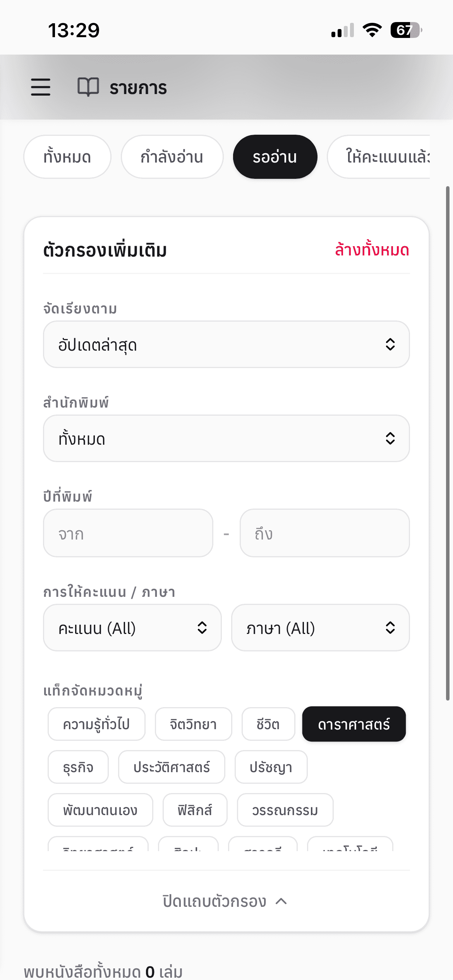Enable the ประวัติศาสตร์ category tag

[x=172, y=767]
